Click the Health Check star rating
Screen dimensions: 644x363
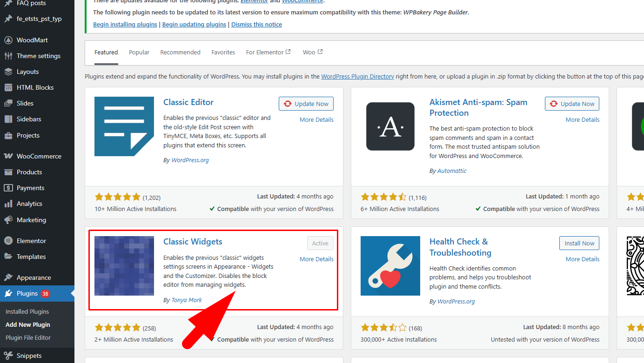[383, 328]
